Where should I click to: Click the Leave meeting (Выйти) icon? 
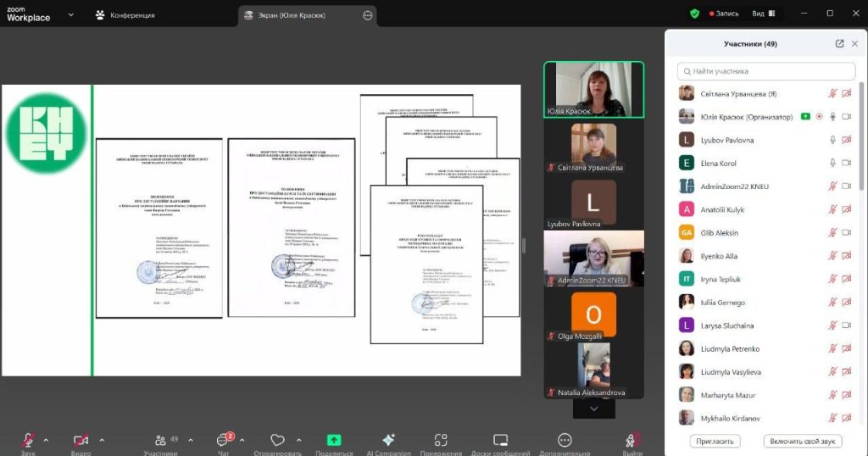632,440
